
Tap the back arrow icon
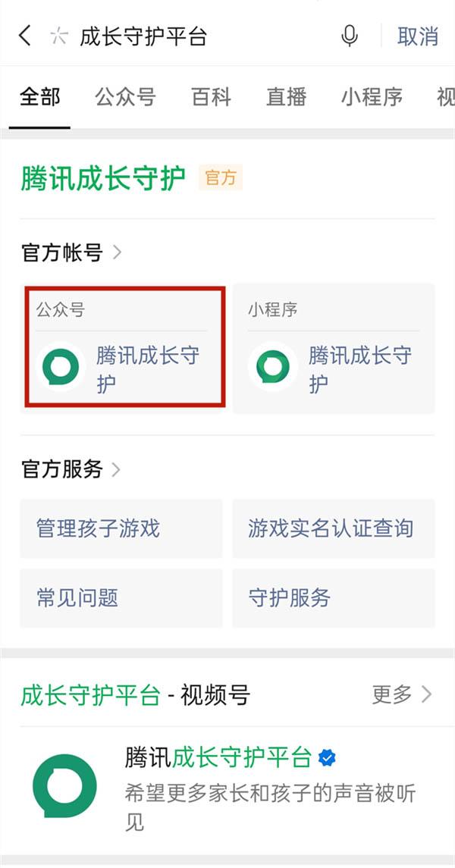24,36
